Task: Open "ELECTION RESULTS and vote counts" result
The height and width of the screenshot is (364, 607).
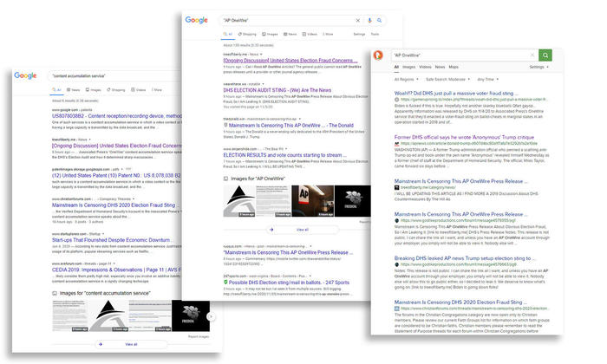Action: tap(284, 155)
